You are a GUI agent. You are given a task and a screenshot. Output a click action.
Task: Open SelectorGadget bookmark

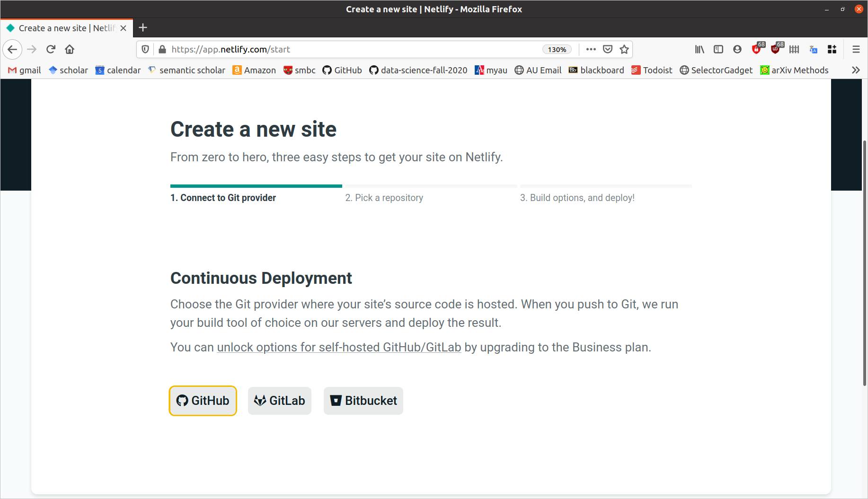[716, 70]
